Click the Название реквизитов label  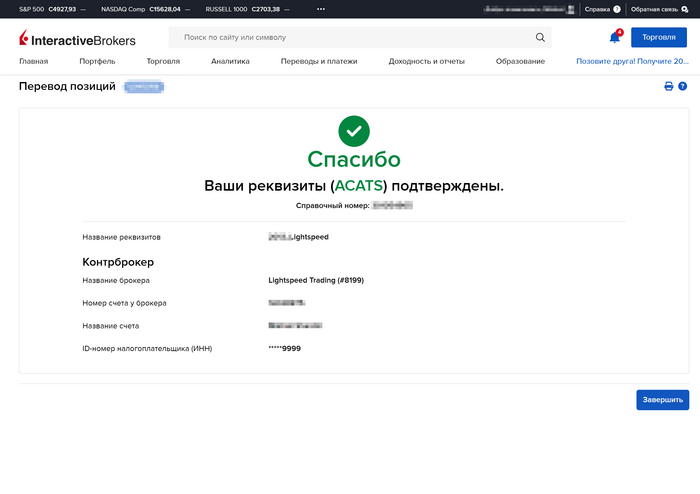coord(121,237)
